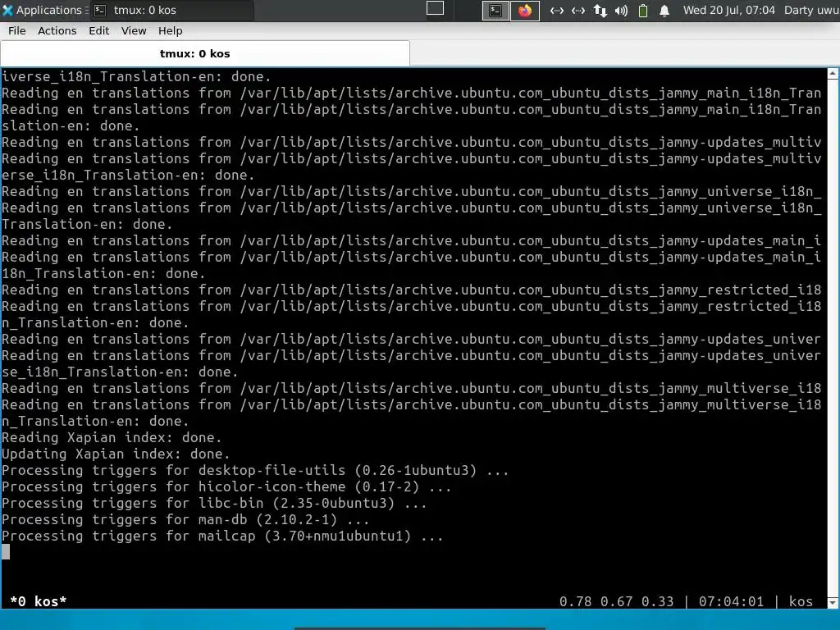Click Processing triggers for desktop-file-utils line
This screenshot has height=630, width=840.
tap(255, 470)
